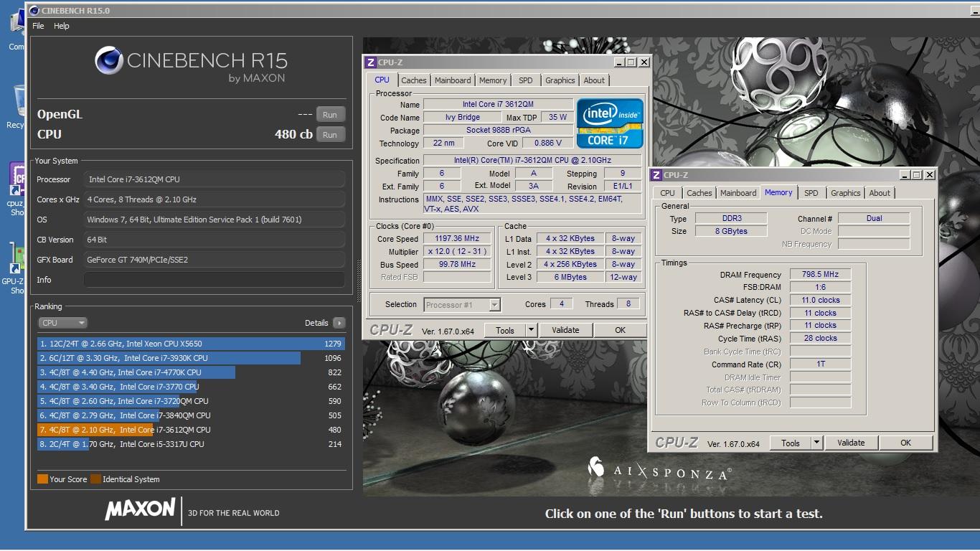This screenshot has width=980, height=551.
Task: Open About tab in first CPU-Z window
Action: [x=594, y=80]
